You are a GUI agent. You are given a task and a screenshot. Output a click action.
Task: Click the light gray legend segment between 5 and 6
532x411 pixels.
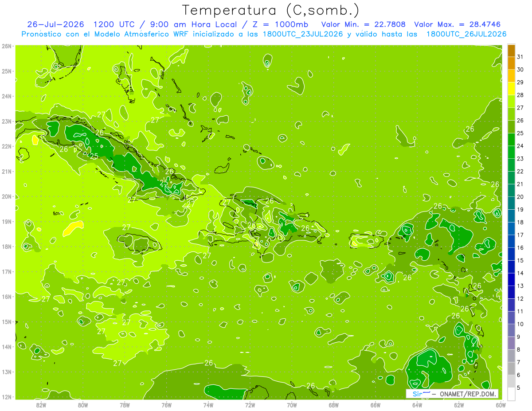pyautogui.click(x=511, y=381)
